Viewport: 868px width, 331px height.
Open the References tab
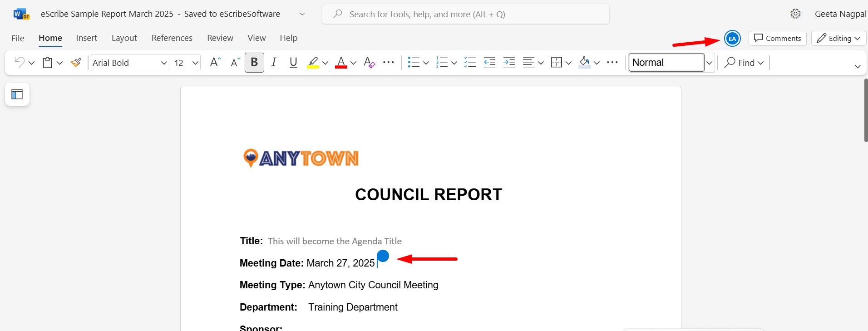(172, 38)
